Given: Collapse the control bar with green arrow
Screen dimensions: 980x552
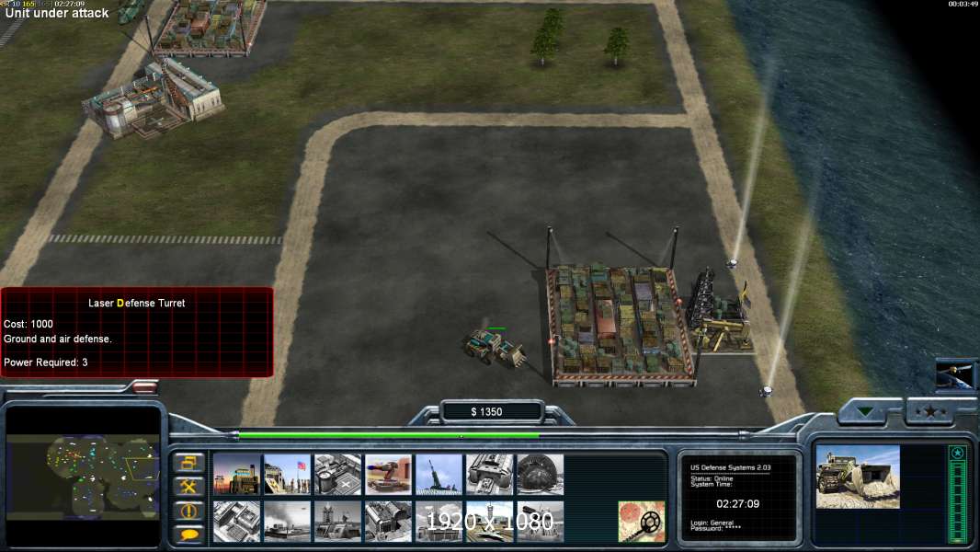Looking at the screenshot, I should [x=866, y=412].
